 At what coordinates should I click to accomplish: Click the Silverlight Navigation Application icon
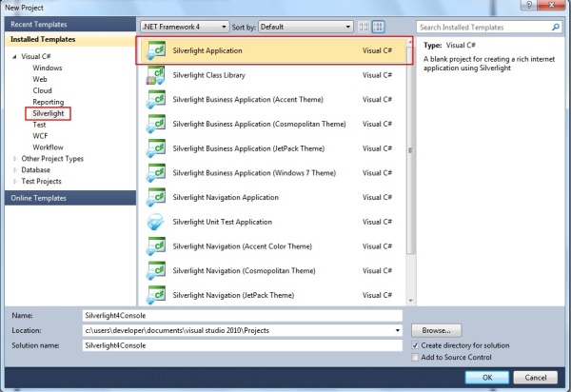click(x=156, y=197)
